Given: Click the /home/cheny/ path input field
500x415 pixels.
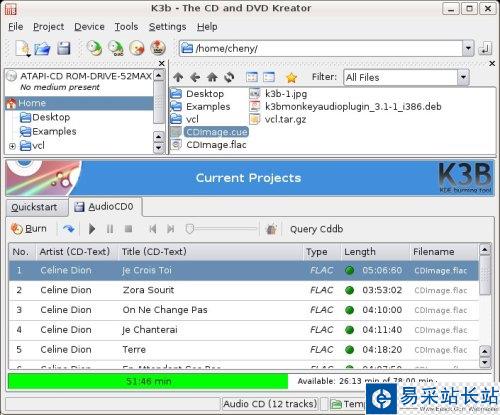Looking at the screenshot, I should (x=321, y=49).
